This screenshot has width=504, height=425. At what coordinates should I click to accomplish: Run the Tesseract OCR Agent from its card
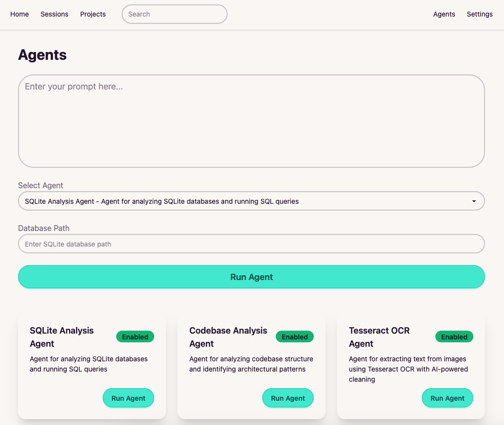point(448,398)
